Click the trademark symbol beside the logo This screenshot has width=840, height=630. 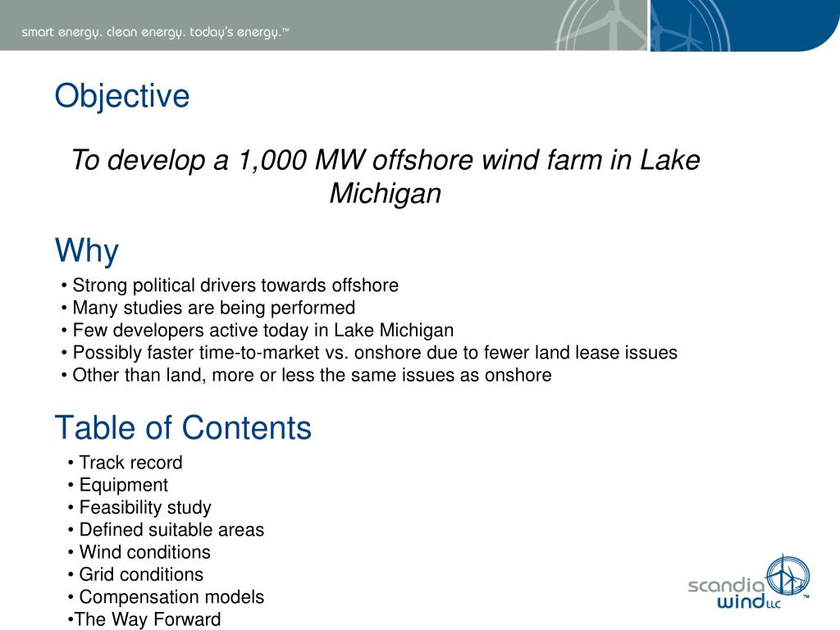(806, 596)
